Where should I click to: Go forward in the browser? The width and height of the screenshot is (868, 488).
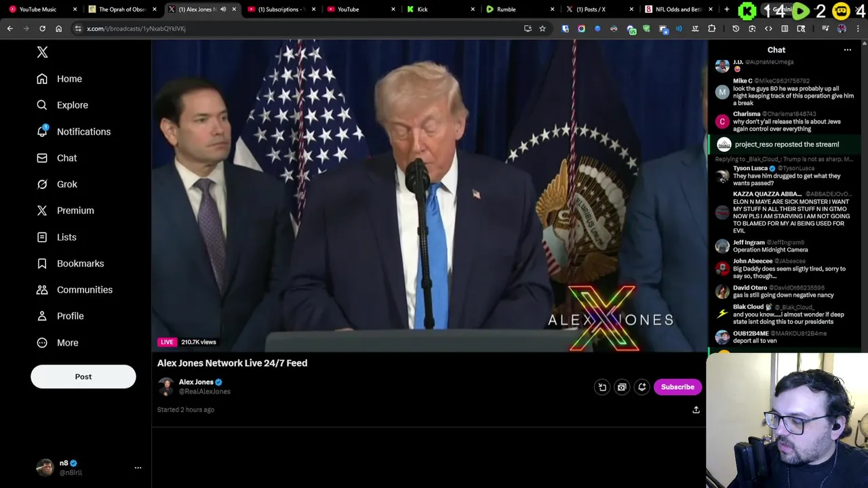(26, 28)
